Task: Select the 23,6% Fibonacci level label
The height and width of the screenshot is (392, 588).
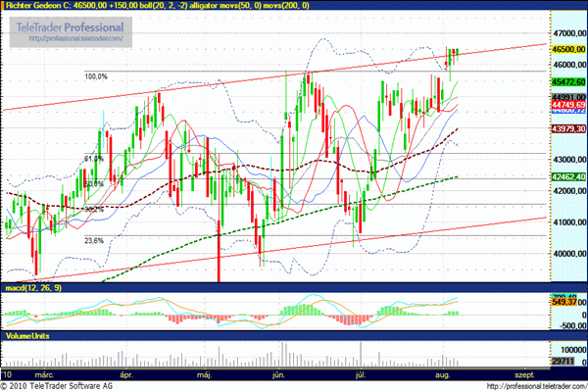Action: (x=94, y=241)
